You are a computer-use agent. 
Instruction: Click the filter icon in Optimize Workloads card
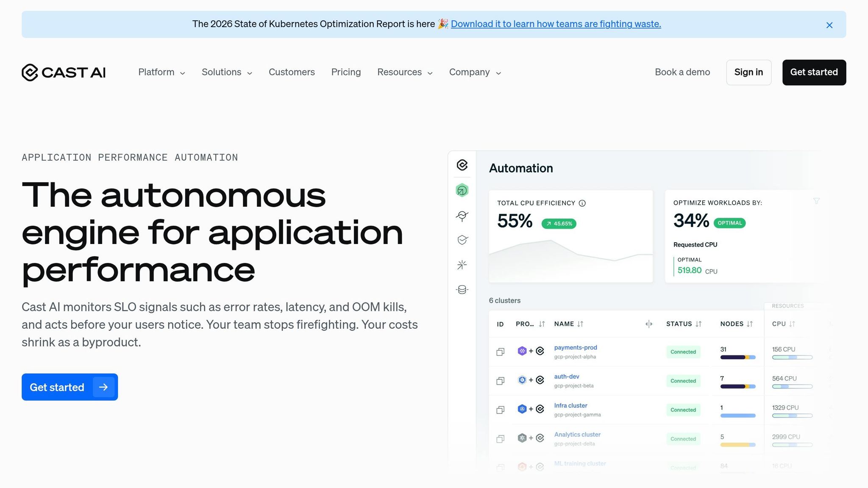pyautogui.click(x=816, y=201)
